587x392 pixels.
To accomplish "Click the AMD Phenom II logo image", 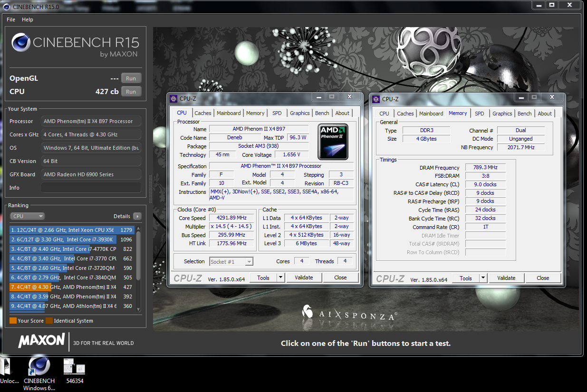I will 333,142.
